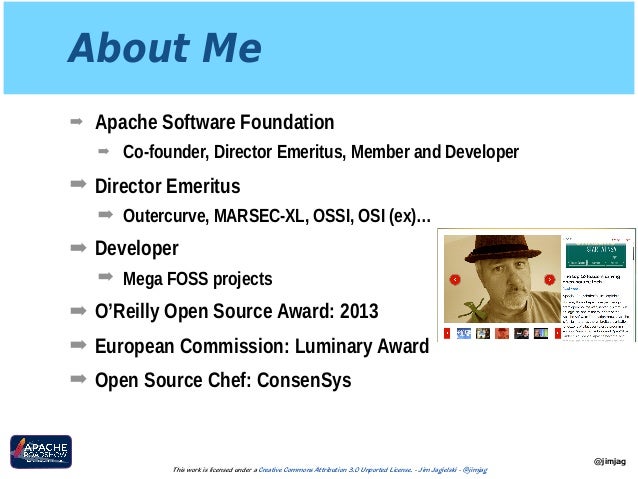Click 'Open Source Chef: ConsenSys' text

pyautogui.click(x=223, y=380)
